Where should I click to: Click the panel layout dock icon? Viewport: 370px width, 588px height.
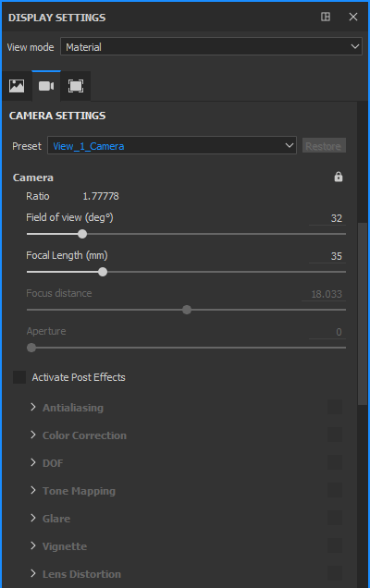[x=326, y=17]
